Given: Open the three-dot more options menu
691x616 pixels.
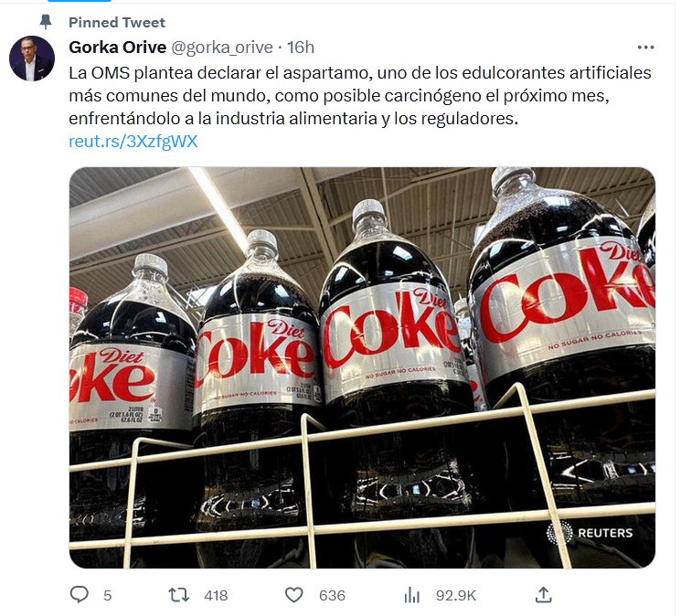Looking at the screenshot, I should [645, 48].
